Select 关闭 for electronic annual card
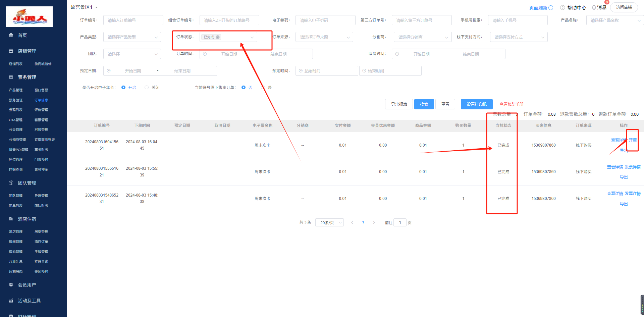This screenshot has height=317, width=644. (147, 88)
